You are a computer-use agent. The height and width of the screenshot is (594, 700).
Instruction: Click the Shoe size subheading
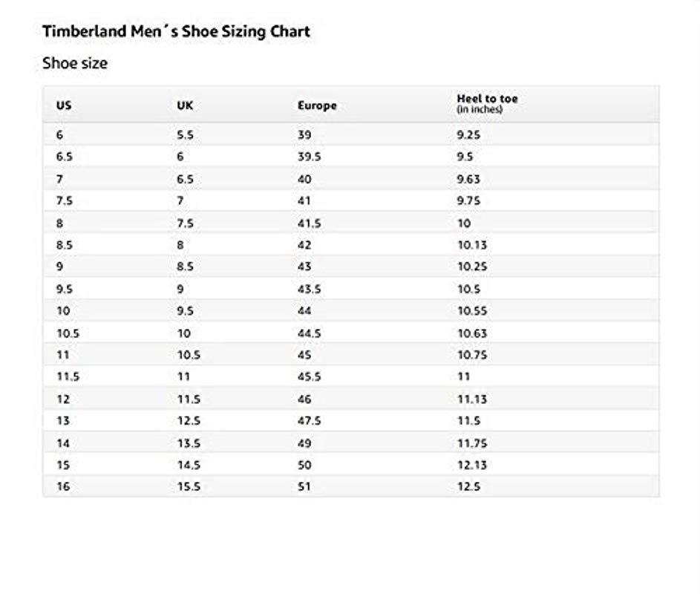[75, 63]
